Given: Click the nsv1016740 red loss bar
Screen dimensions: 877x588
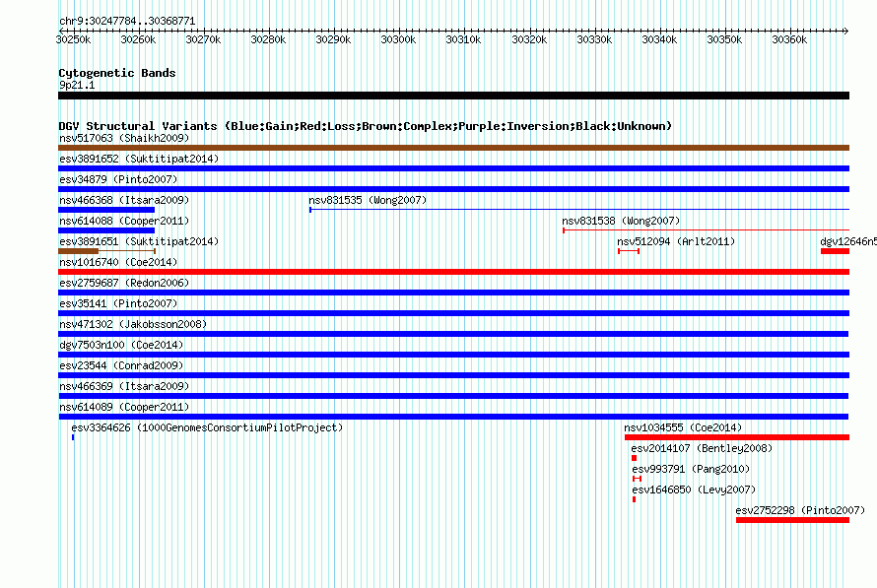Looking at the screenshot, I should coord(453,272).
